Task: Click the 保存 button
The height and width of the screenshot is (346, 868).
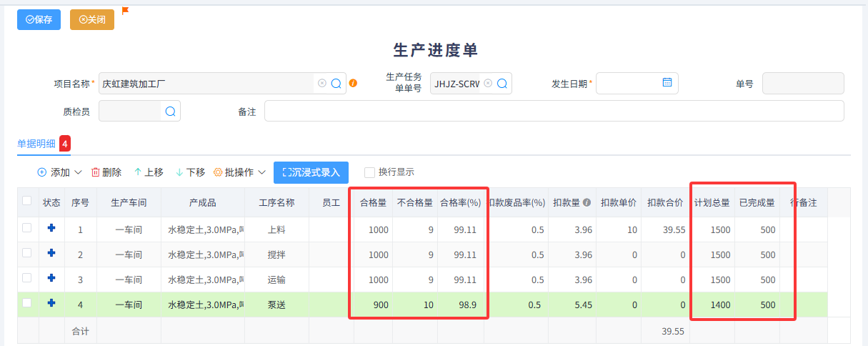Action: point(39,20)
